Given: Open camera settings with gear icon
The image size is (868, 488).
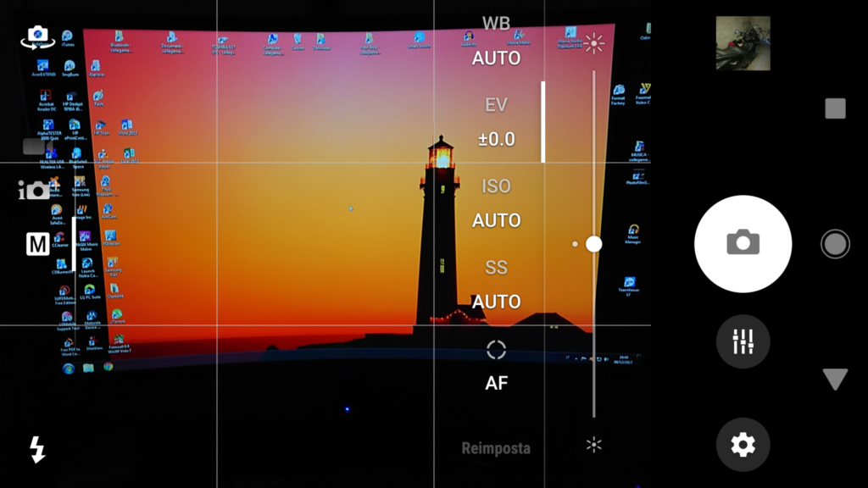Looking at the screenshot, I should click(x=743, y=444).
